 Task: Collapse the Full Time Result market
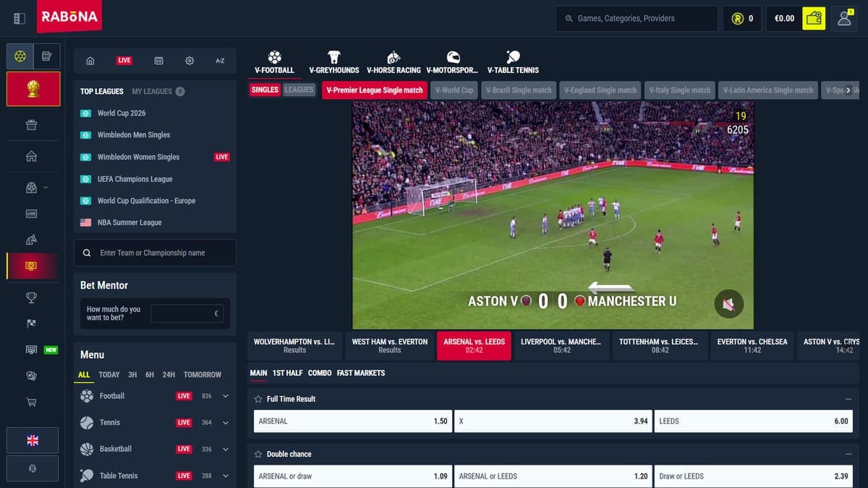click(x=848, y=399)
